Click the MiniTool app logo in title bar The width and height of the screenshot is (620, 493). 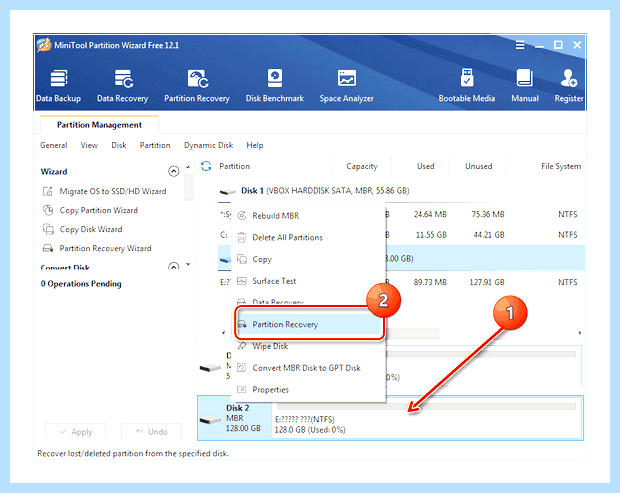(44, 45)
